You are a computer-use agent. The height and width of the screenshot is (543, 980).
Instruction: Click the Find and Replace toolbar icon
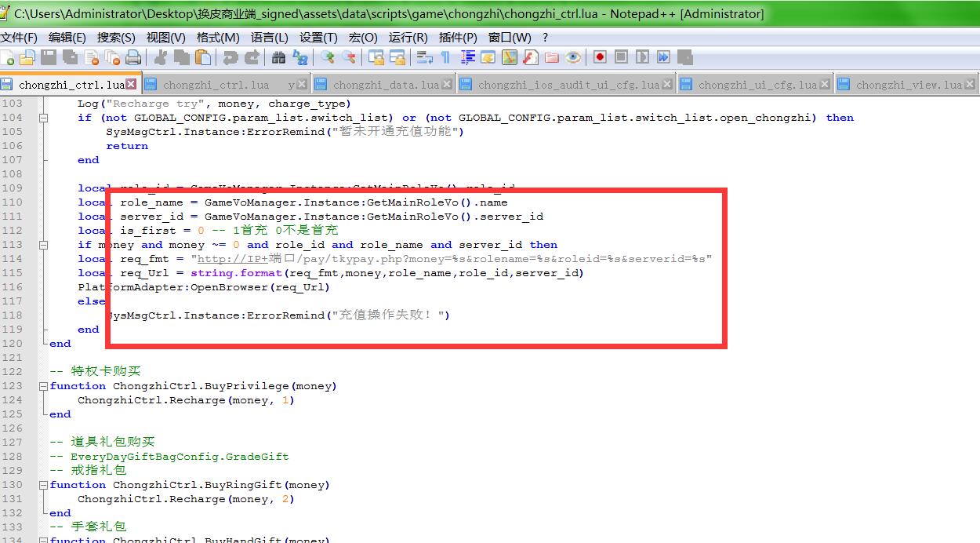[x=300, y=57]
